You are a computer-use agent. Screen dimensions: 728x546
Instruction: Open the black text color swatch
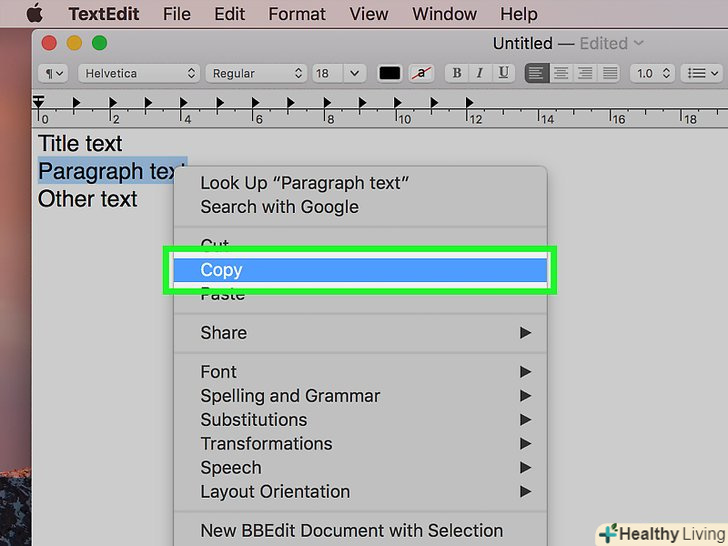(389, 73)
